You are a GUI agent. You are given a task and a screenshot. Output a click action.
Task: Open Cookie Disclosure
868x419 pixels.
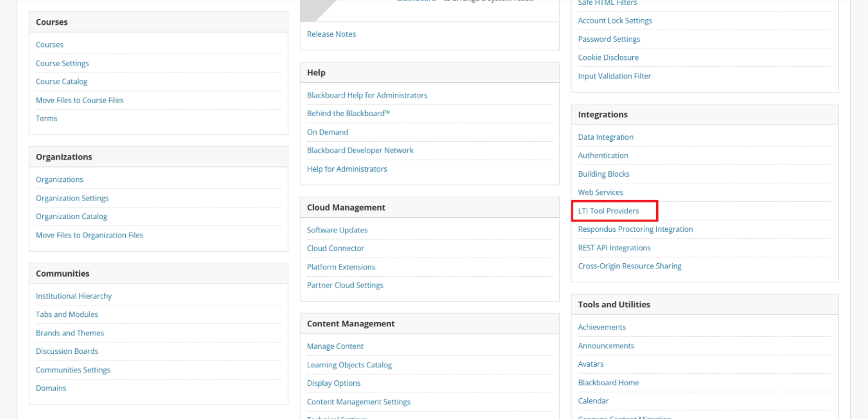tap(608, 57)
